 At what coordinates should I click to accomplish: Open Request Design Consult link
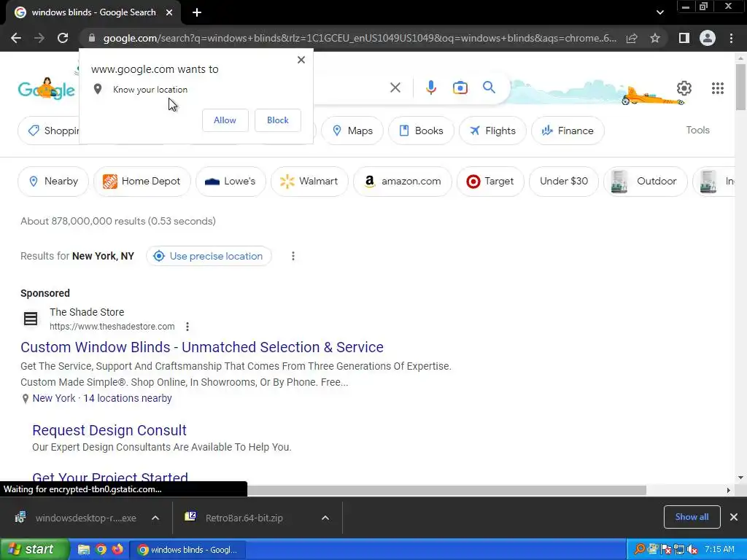(109, 430)
